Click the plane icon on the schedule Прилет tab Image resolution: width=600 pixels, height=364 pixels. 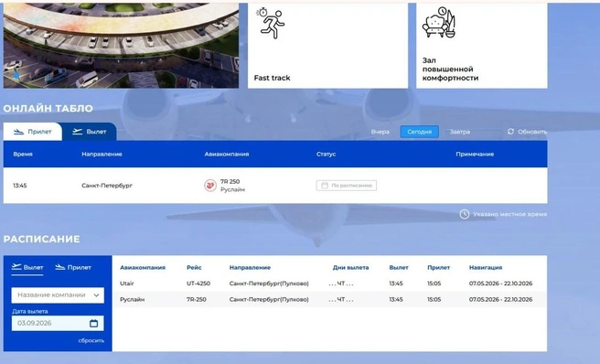(60, 267)
